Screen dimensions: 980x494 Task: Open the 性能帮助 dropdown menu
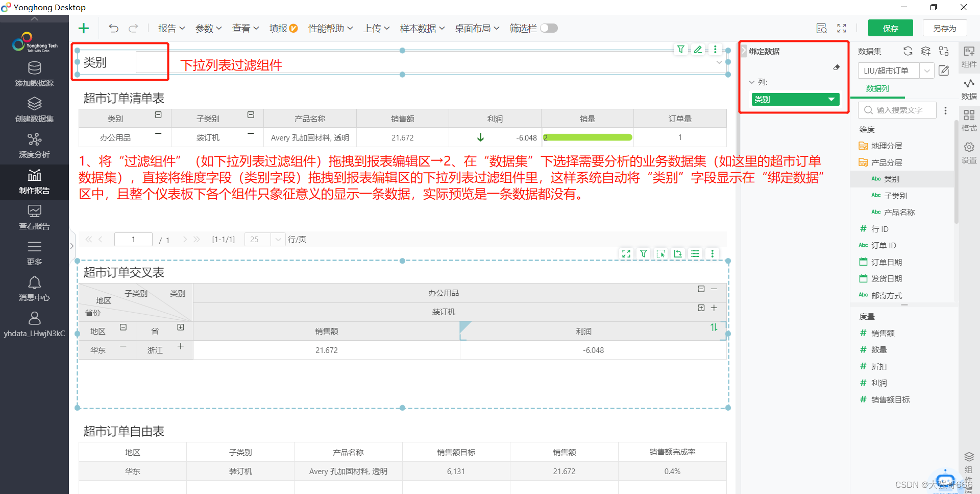[x=330, y=28]
